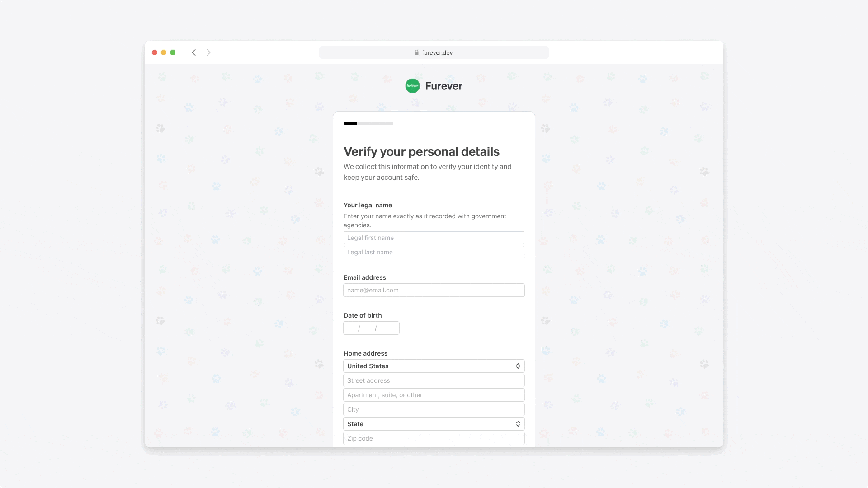Click the back navigation arrow icon
The width and height of the screenshot is (868, 488).
[x=194, y=52]
